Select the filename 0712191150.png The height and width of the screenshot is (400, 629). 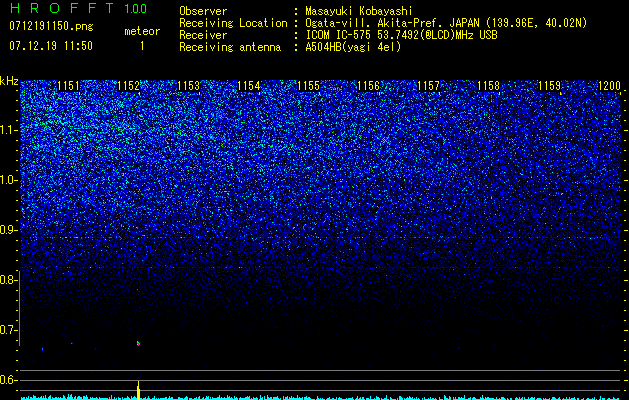click(51, 26)
